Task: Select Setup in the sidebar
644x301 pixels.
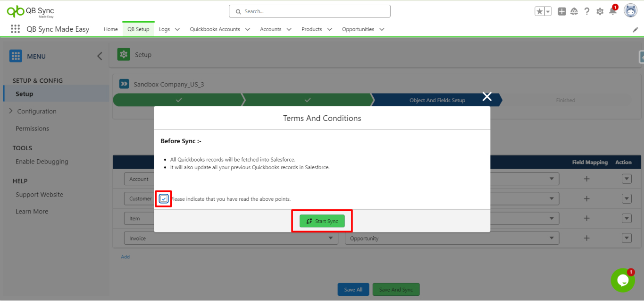Action: 56,94
